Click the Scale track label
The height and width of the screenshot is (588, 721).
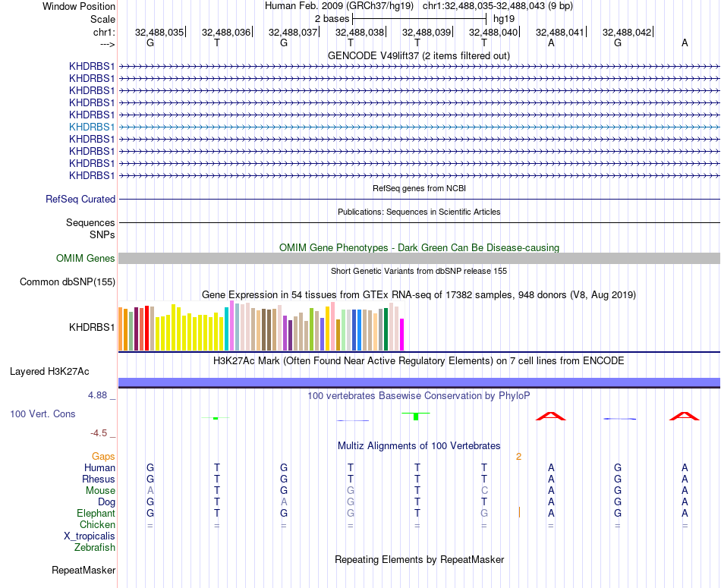(102, 19)
